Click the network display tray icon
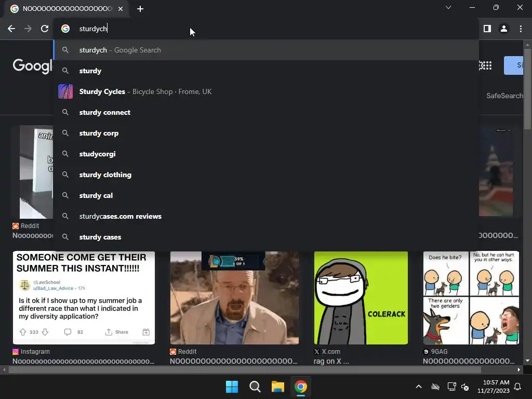 pyautogui.click(x=451, y=387)
